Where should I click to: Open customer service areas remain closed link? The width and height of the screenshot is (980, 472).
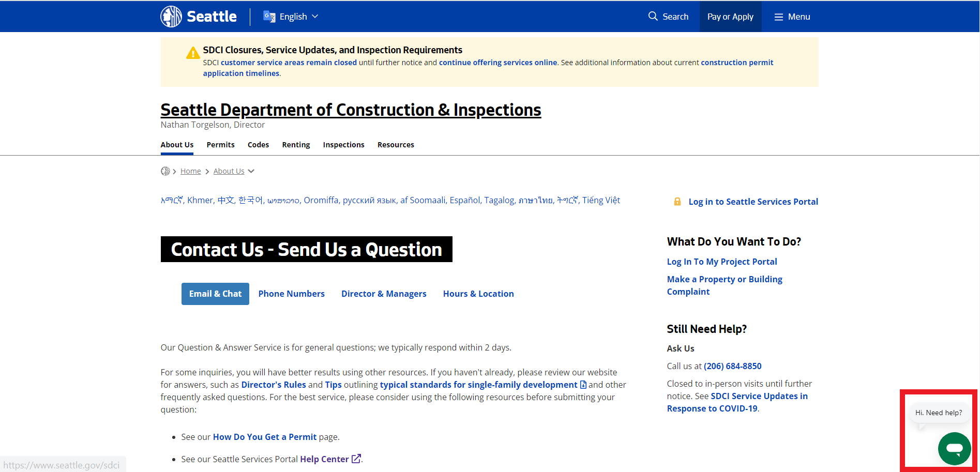(289, 63)
